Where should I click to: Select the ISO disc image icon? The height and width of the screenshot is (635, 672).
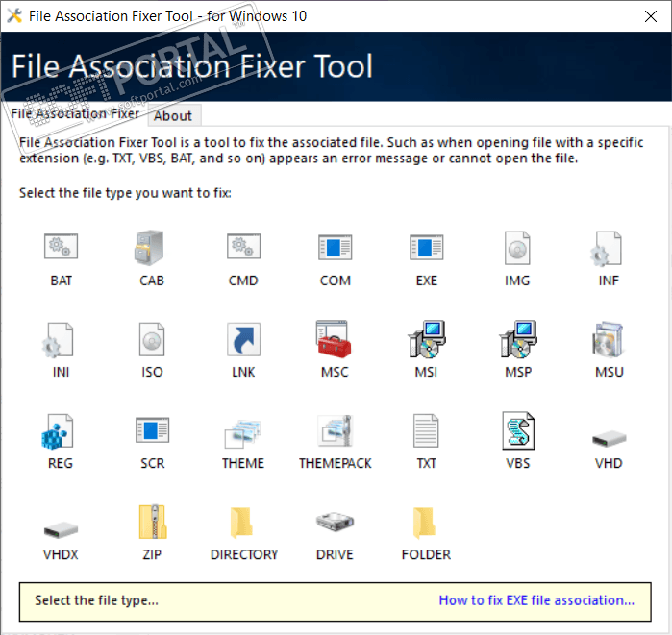click(152, 339)
